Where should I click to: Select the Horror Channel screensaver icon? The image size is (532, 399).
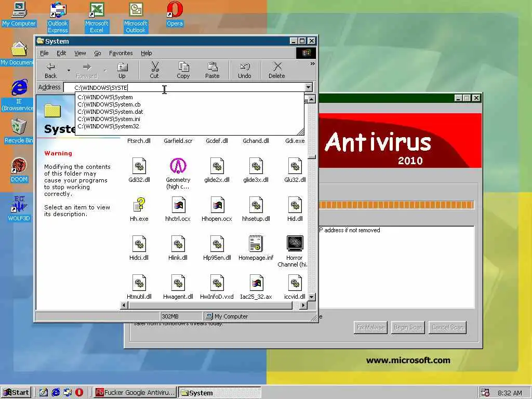coord(295,244)
